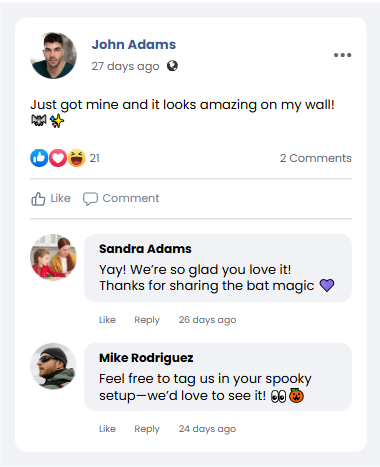The height and width of the screenshot is (467, 380).
Task: Click the blue thumbs-up reaction icon
Action: coord(39,158)
